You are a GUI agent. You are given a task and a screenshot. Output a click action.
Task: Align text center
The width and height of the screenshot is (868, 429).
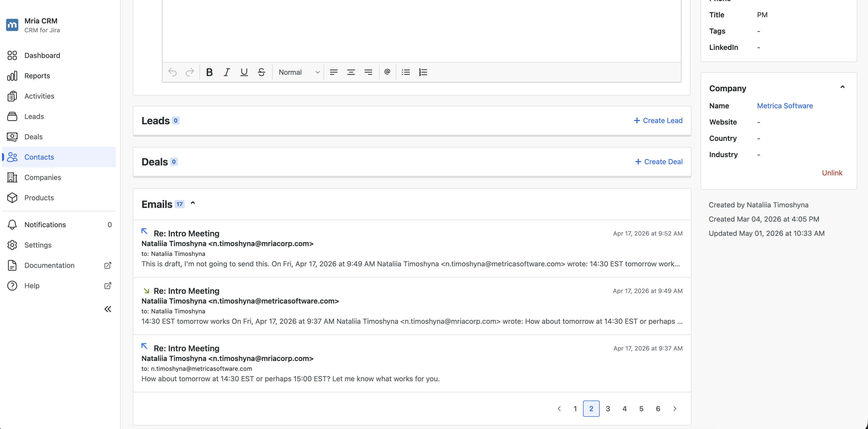pos(351,72)
